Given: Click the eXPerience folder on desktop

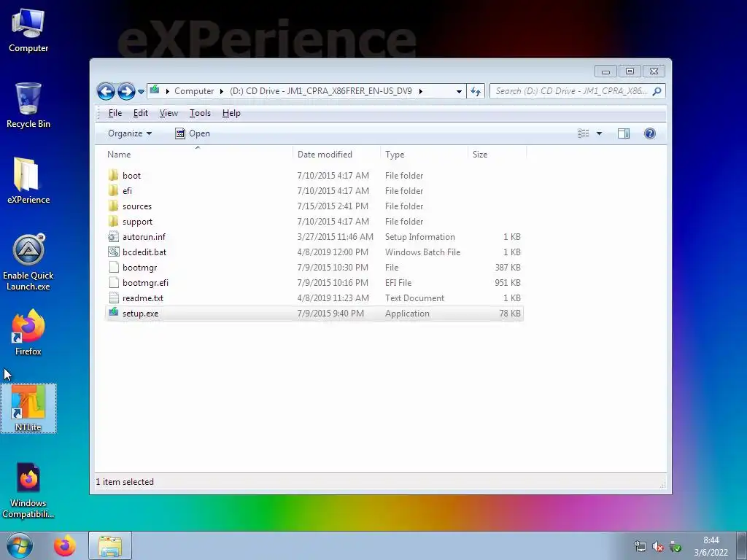Looking at the screenshot, I should pos(28,181).
